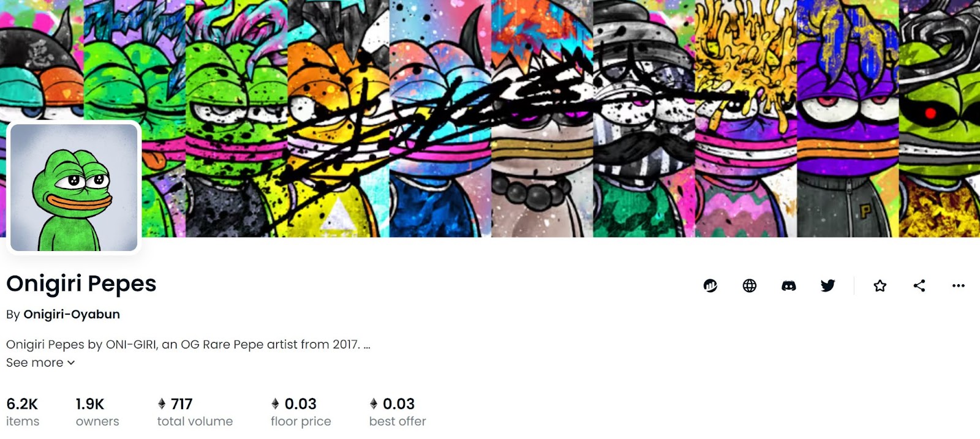Click the share icon
The height and width of the screenshot is (439, 980).
[919, 285]
